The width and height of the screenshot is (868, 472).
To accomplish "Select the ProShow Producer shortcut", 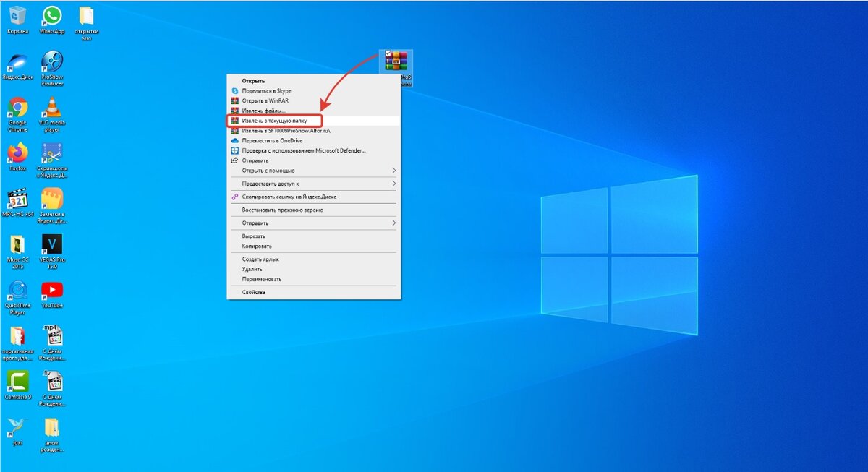I will point(51,69).
